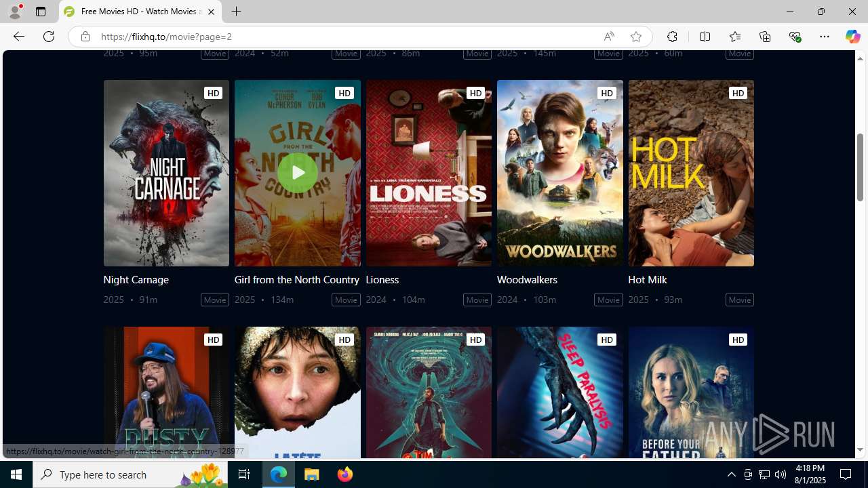Open the Windows Start menu
This screenshot has height=488, width=868.
click(16, 474)
